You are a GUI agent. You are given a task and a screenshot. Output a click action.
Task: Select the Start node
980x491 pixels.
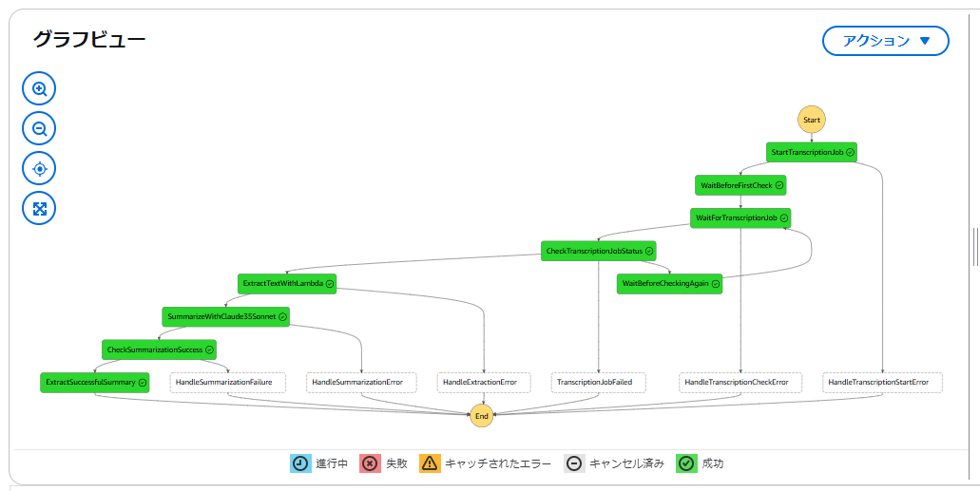tap(811, 119)
